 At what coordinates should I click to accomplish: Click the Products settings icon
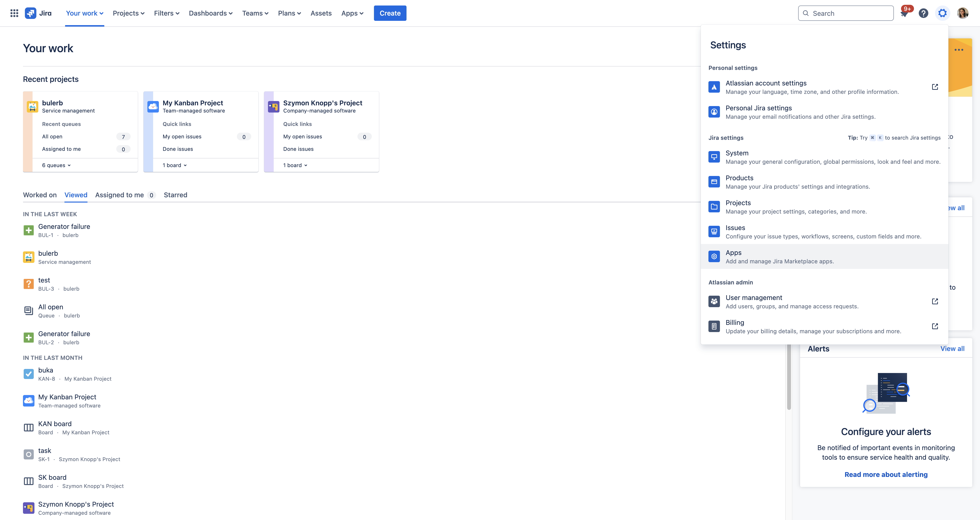point(714,182)
